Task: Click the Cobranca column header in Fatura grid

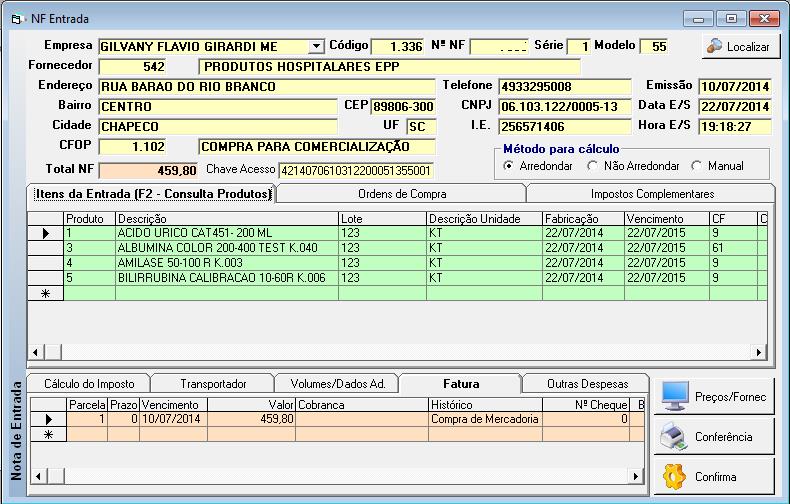Action: pyautogui.click(x=361, y=405)
